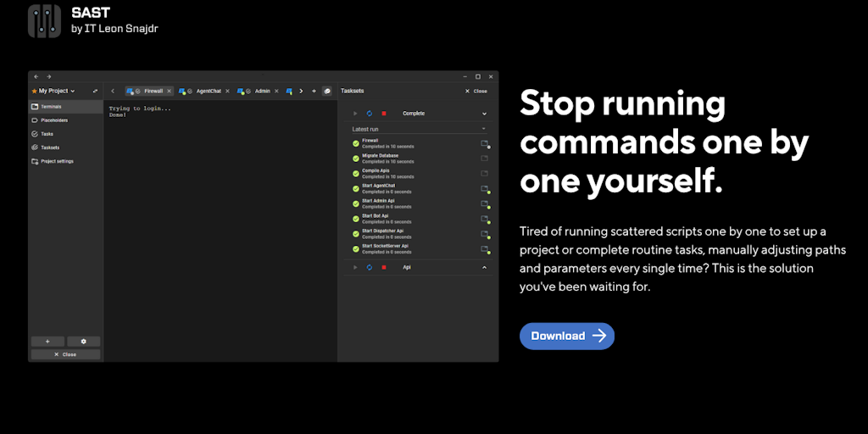This screenshot has height=434, width=868.
Task: Open Project settings in the sidebar
Action: [65, 161]
